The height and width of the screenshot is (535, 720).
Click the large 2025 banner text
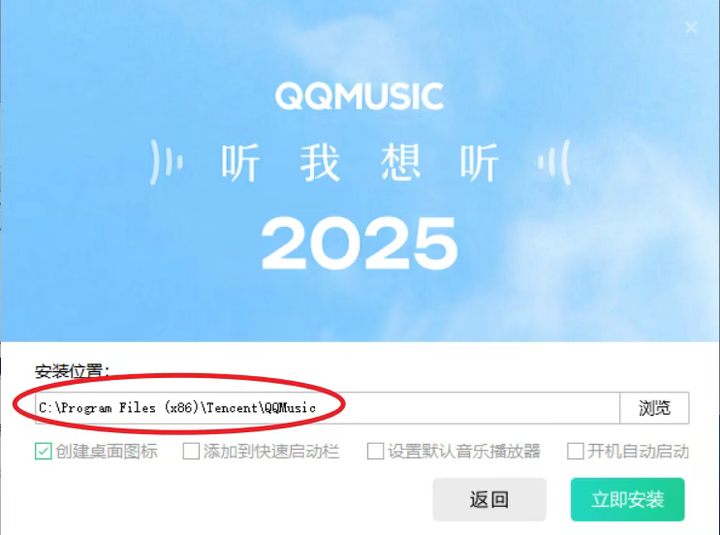coord(359,243)
